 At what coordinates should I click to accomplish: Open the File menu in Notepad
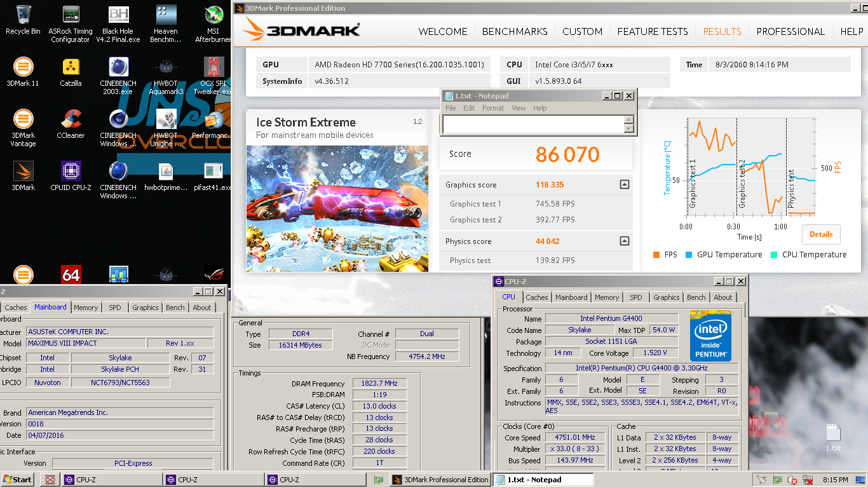(451, 108)
